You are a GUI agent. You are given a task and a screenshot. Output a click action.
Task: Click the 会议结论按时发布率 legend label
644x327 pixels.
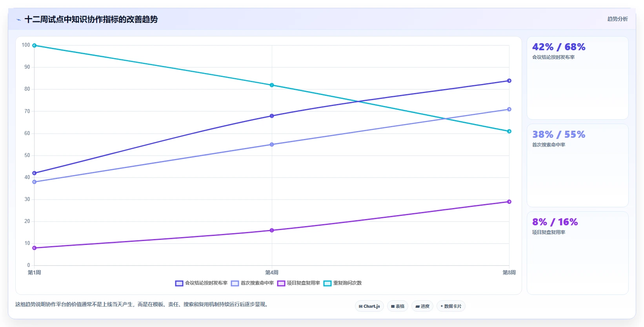pyautogui.click(x=206, y=283)
